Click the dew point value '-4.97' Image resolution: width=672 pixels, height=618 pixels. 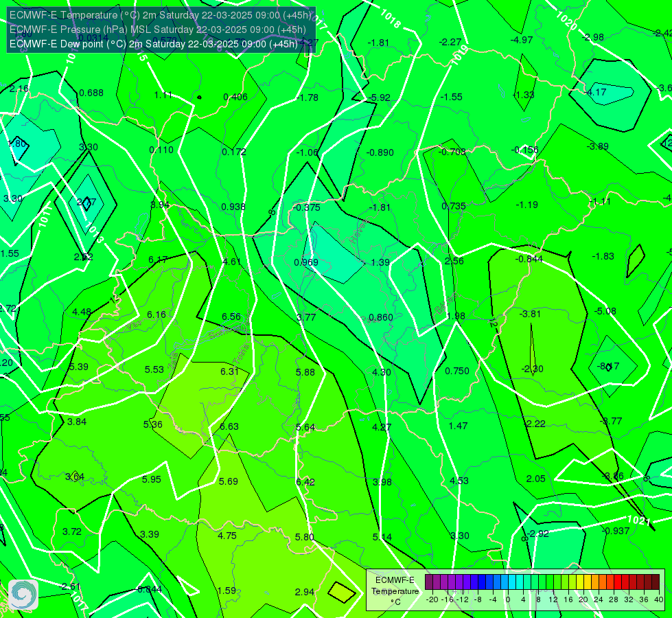coord(522,40)
